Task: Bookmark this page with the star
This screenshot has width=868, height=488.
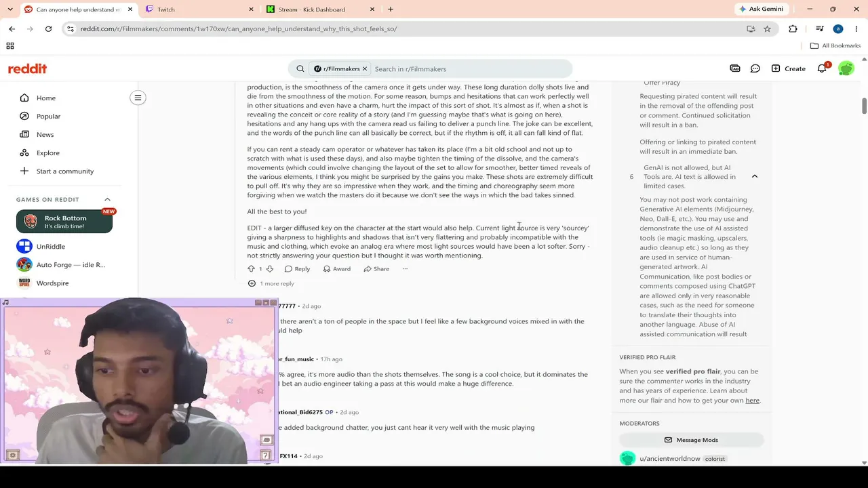Action: point(767,28)
